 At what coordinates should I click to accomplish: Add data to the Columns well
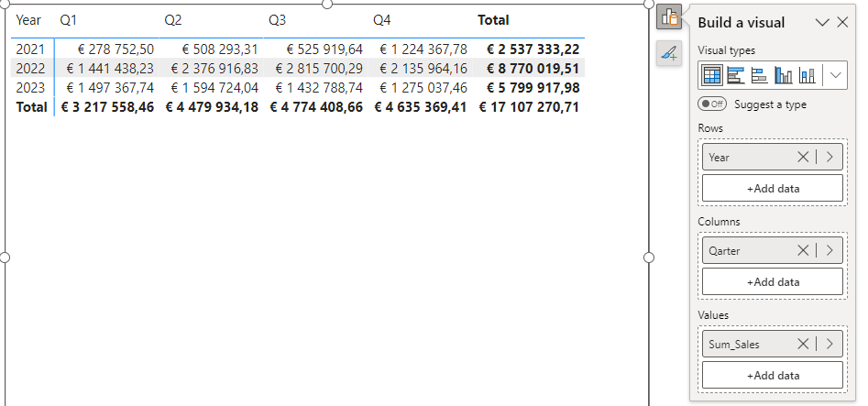(x=773, y=282)
